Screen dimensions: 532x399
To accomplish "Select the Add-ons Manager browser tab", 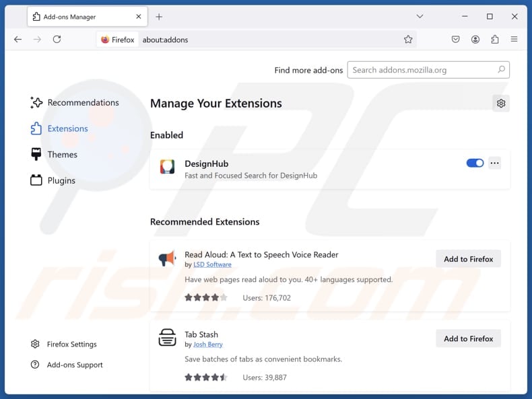I will click(88, 17).
